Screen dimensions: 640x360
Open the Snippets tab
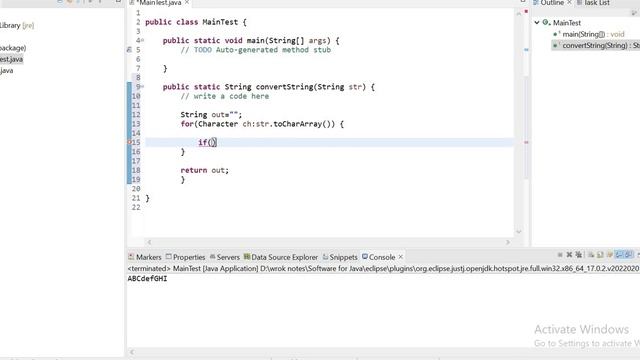[343, 257]
